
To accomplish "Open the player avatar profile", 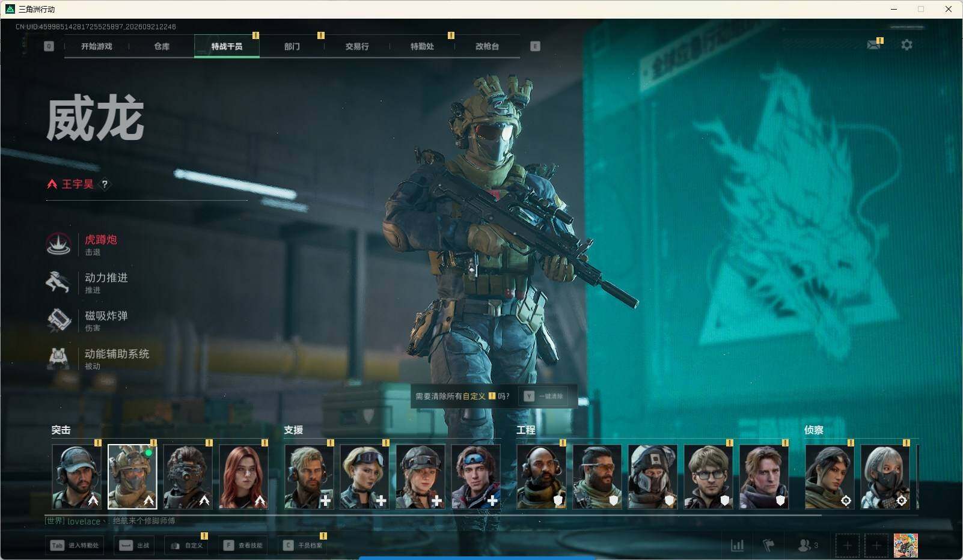I will (x=906, y=546).
